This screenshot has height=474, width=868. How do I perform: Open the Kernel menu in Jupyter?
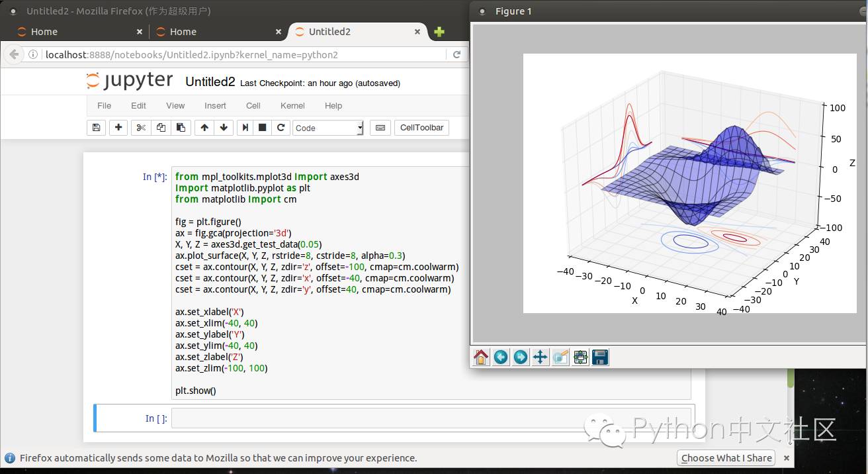coord(292,105)
